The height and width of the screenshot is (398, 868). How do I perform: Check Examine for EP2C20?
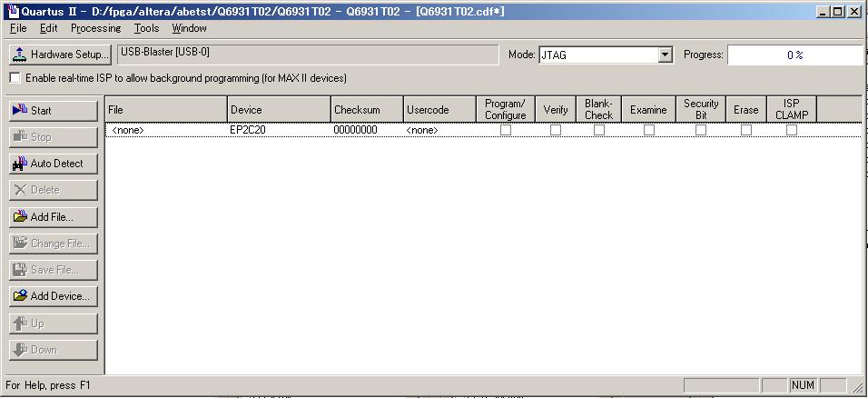pyautogui.click(x=649, y=130)
